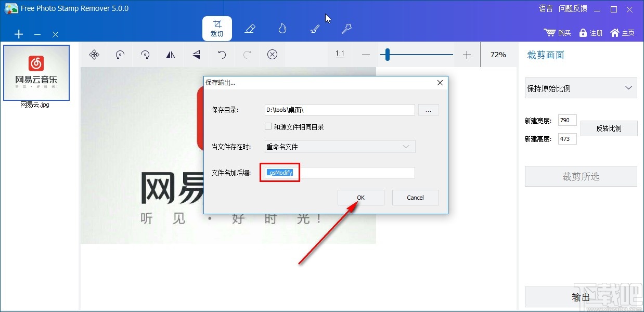This screenshot has width=644, height=312.
Task: Click the 反转比例 button
Action: 609,128
